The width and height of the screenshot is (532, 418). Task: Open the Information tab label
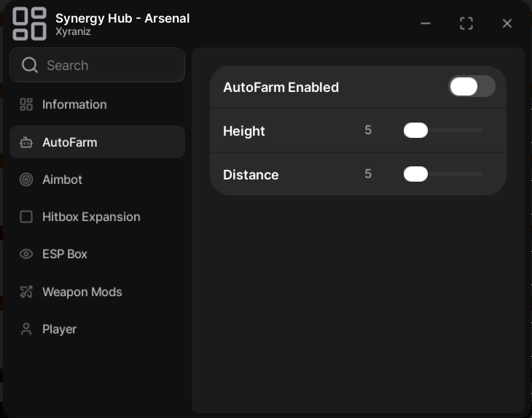click(x=74, y=104)
